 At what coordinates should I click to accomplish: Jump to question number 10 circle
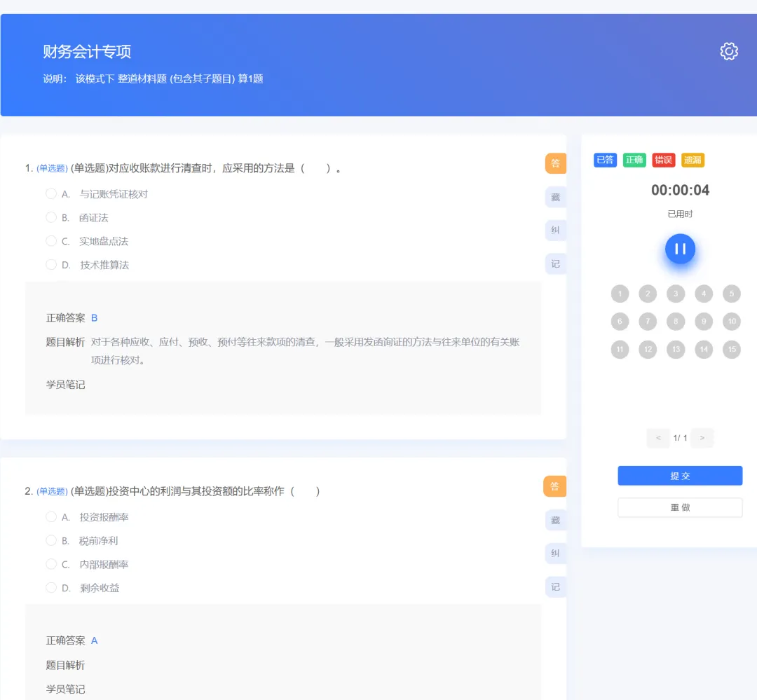click(732, 322)
